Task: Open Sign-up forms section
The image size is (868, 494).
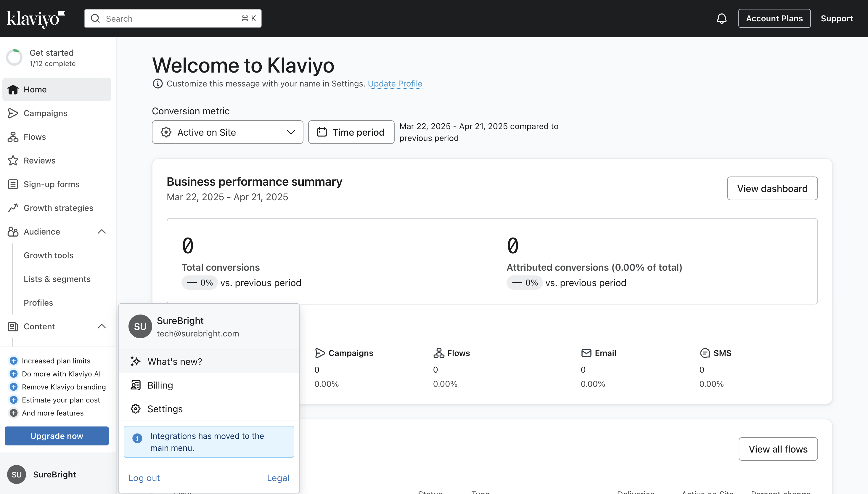Action: point(51,184)
